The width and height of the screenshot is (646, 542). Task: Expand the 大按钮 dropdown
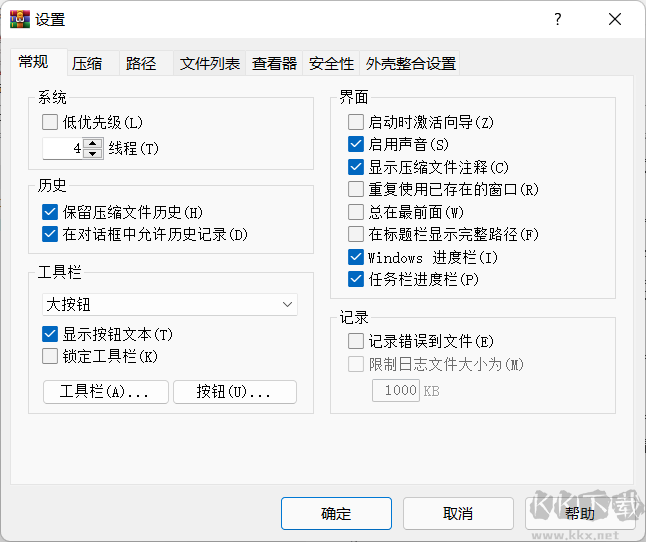click(x=170, y=304)
